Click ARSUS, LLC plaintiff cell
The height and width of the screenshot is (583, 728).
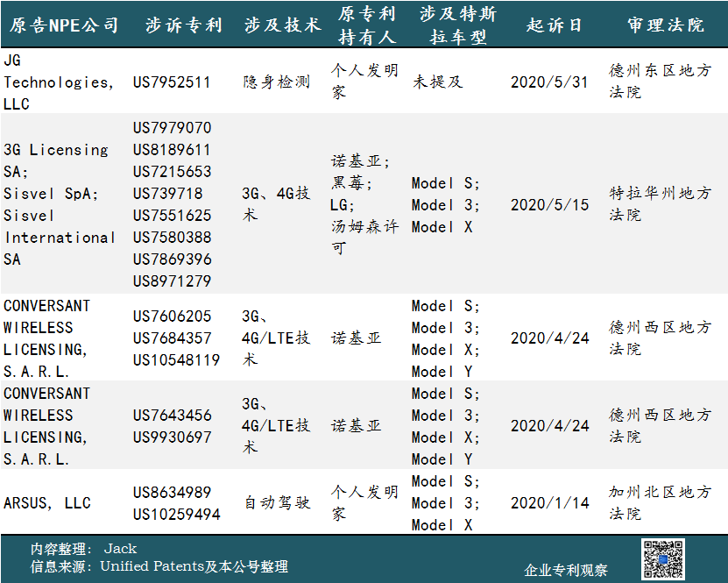[x=47, y=503]
